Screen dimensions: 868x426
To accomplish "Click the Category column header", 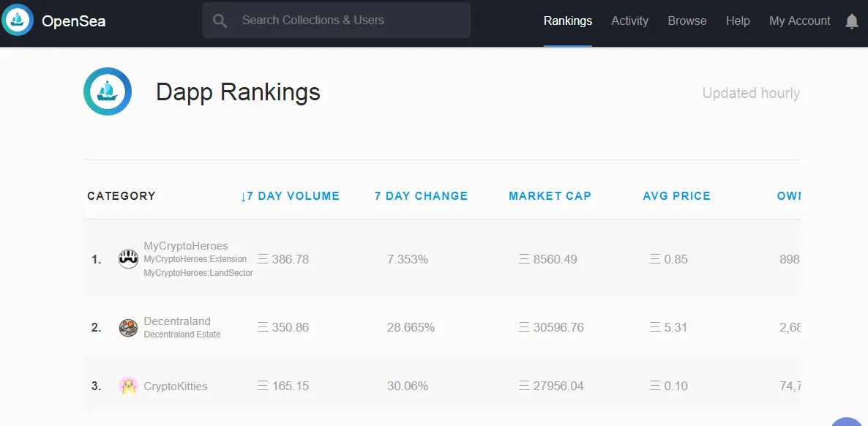I will 121,196.
